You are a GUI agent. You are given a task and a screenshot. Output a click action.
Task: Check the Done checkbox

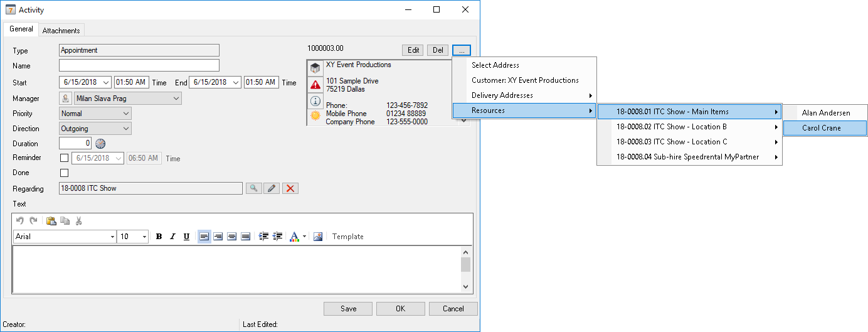click(x=64, y=173)
